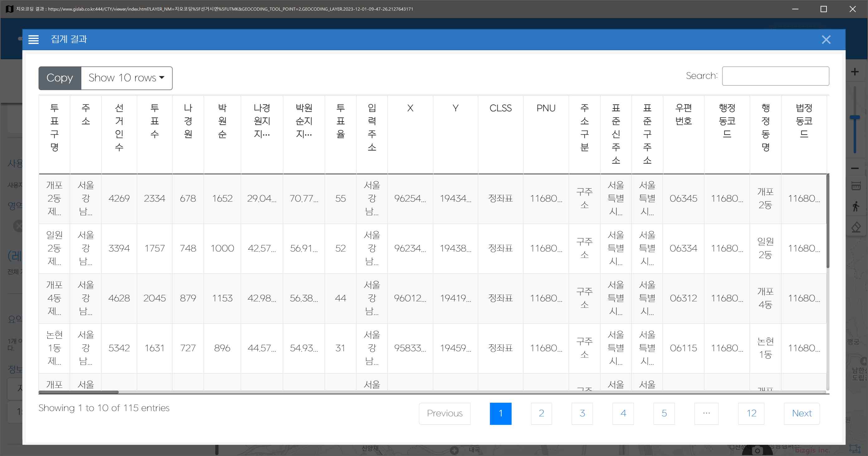The height and width of the screenshot is (456, 868).
Task: Click map zoom-out minus icon
Action: (855, 168)
